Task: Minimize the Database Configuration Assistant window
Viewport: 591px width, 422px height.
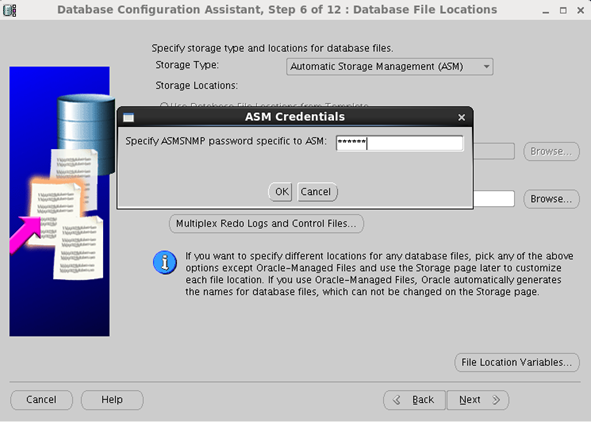Action: coord(546,11)
